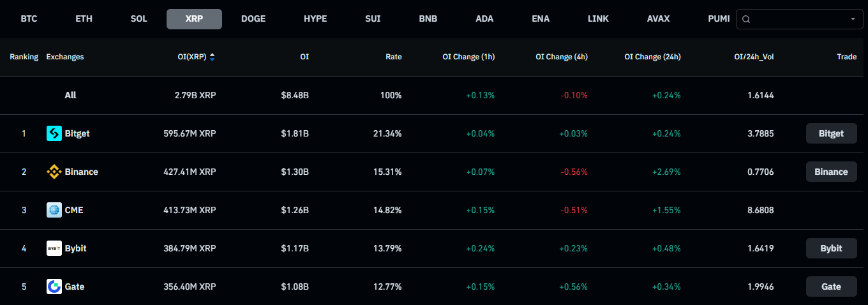Screen dimensions: 868x305
Task: Switch to the ENA tab
Action: [541, 19]
